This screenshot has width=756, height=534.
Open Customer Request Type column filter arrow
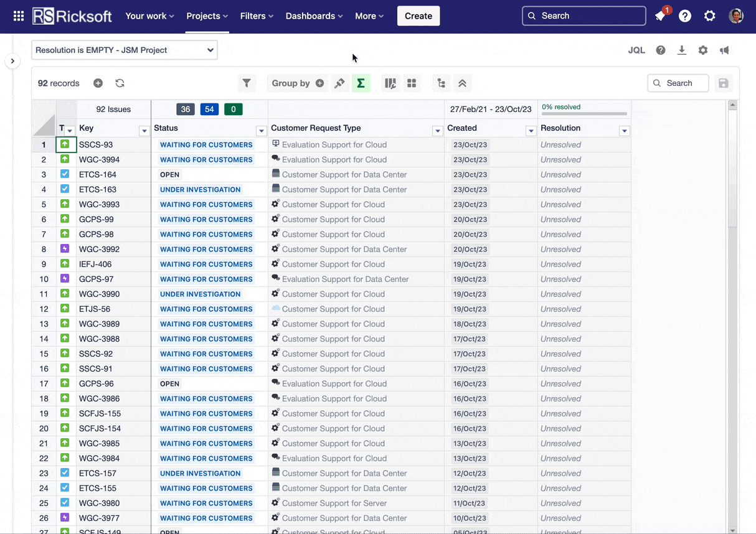438,131
